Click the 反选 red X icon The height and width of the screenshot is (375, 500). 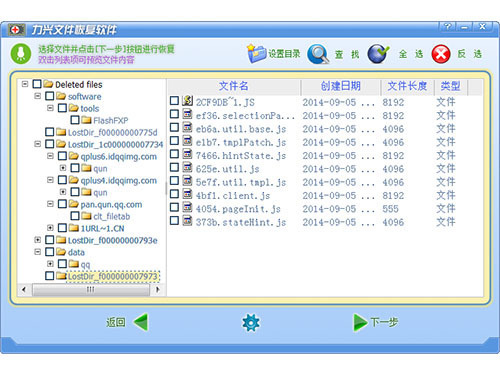click(441, 54)
